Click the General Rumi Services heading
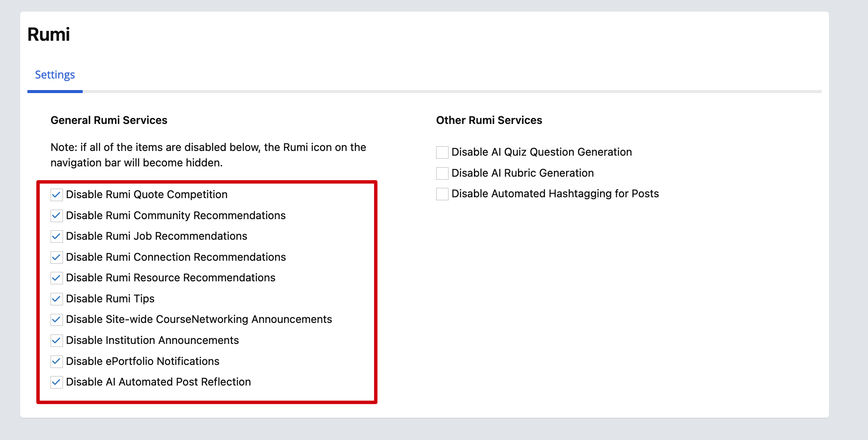868x440 pixels. point(109,120)
